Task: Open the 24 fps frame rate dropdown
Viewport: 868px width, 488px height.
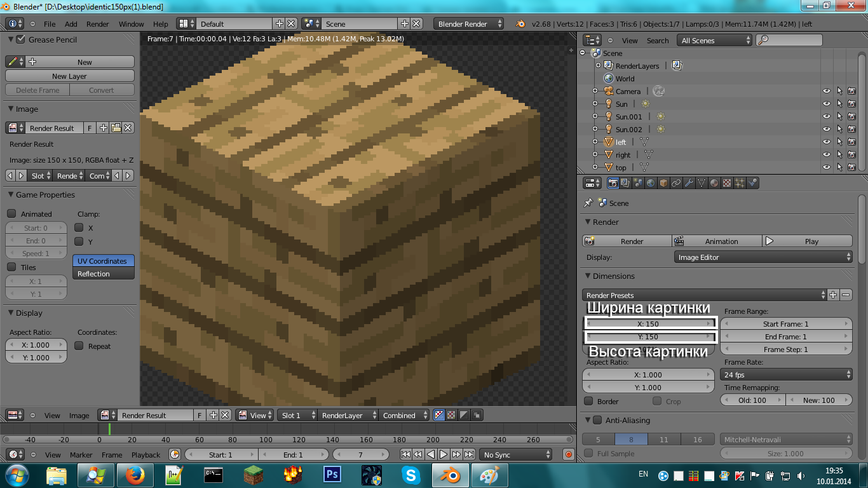Action: pyautogui.click(x=787, y=375)
